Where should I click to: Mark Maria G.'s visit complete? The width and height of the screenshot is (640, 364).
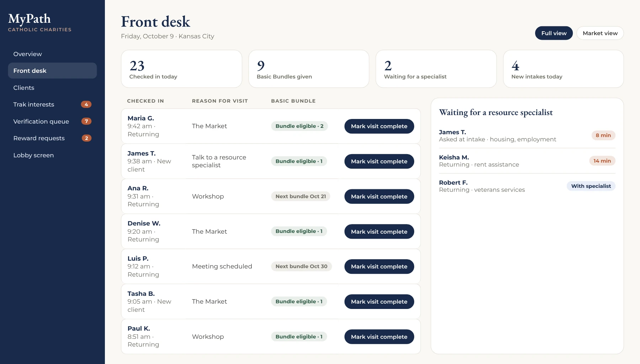click(x=379, y=126)
